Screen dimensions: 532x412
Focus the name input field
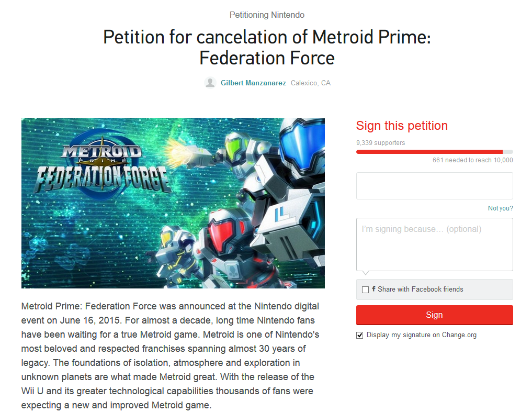(434, 186)
